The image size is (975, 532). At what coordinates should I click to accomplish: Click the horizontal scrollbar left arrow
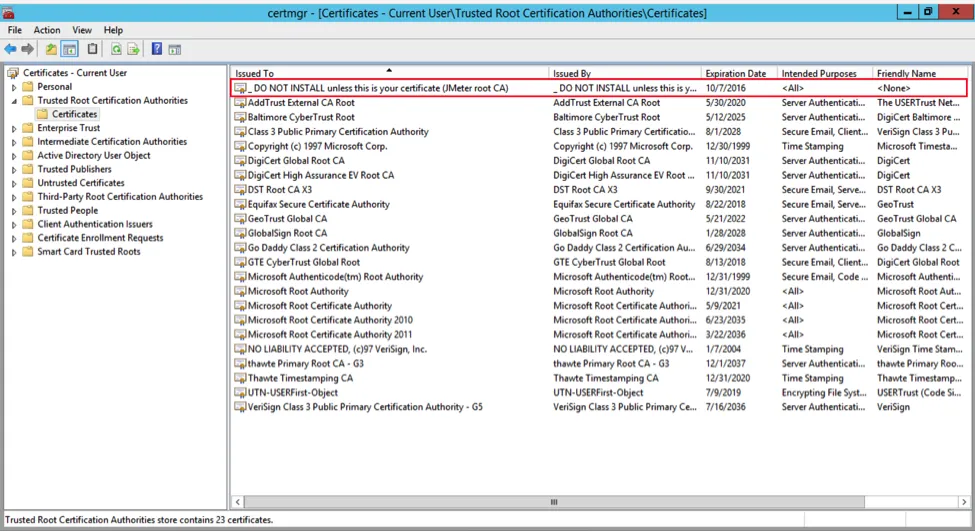238,502
